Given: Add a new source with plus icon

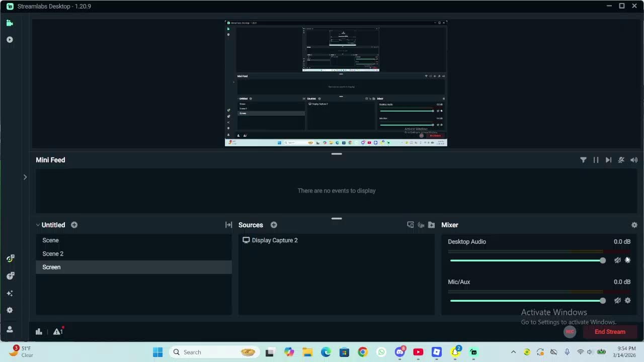Looking at the screenshot, I should [274, 225].
